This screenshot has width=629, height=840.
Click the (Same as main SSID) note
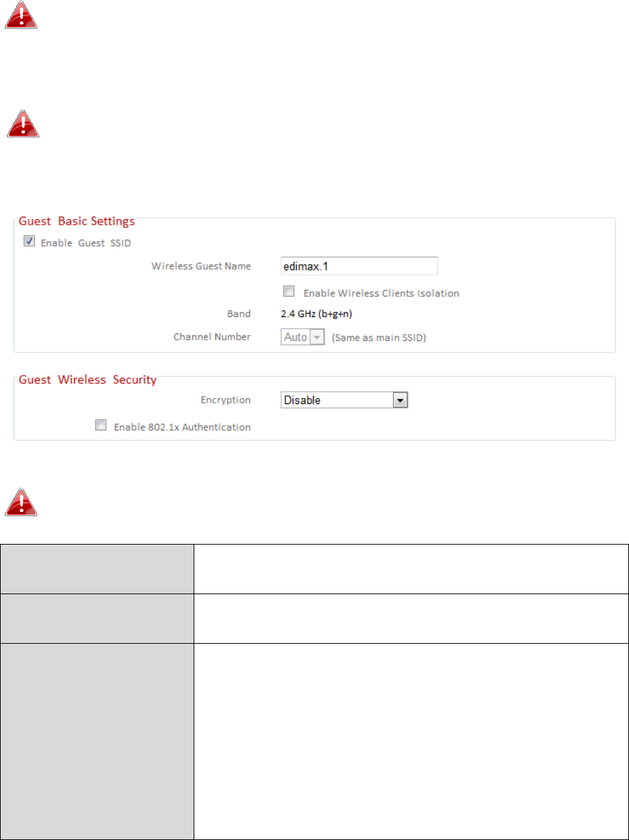[378, 337]
